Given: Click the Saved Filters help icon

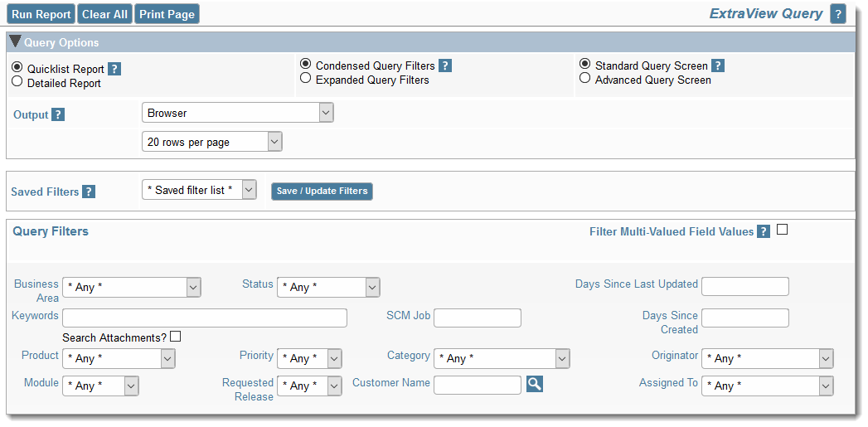Looking at the screenshot, I should (89, 192).
